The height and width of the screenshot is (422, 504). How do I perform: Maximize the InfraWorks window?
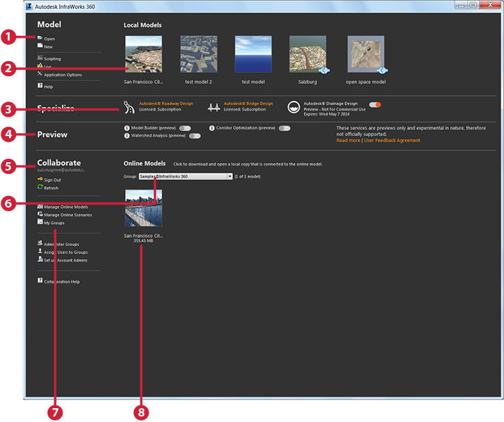473,5
